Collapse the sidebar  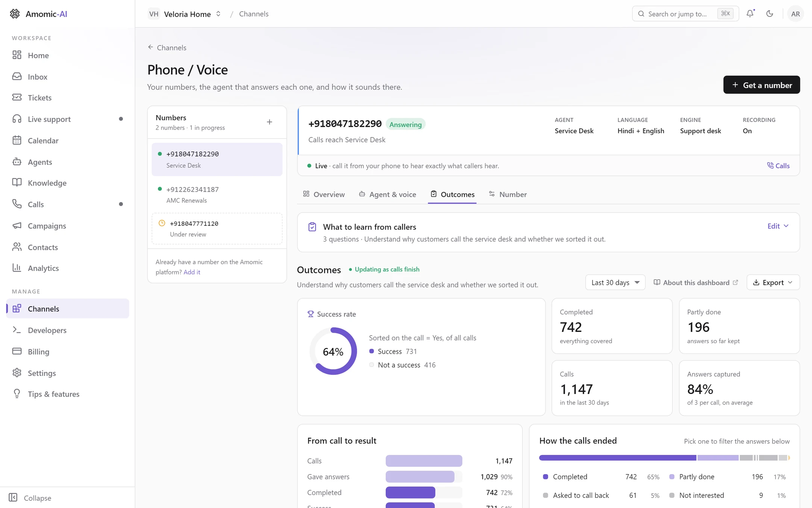[x=30, y=498]
